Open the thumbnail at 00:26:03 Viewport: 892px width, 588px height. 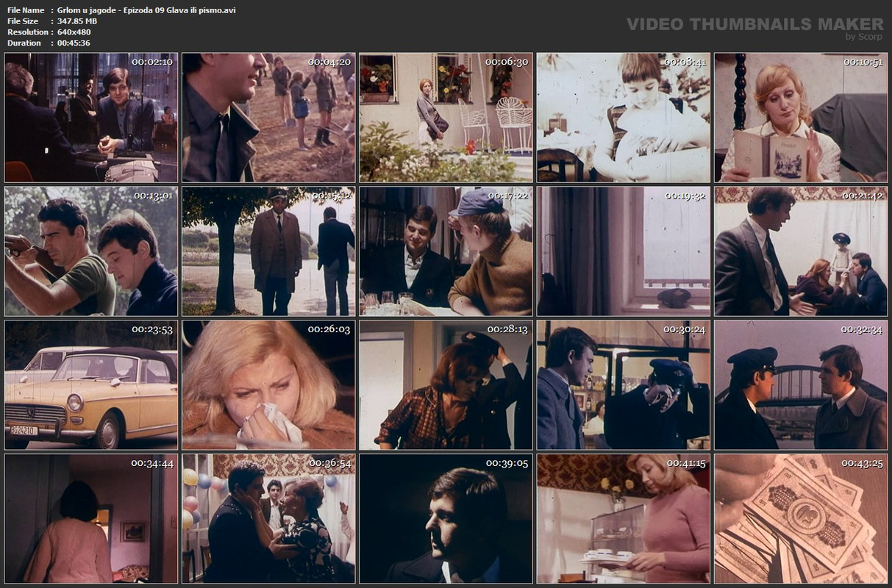pos(268,385)
